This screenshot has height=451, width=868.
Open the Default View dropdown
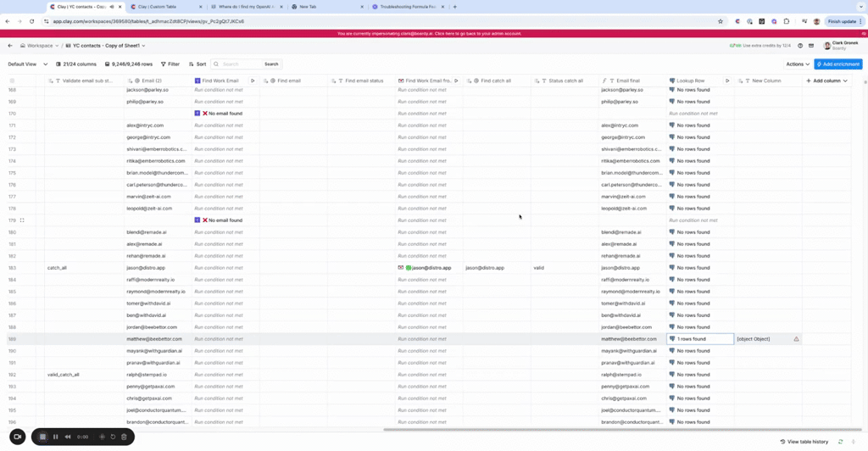(x=27, y=64)
